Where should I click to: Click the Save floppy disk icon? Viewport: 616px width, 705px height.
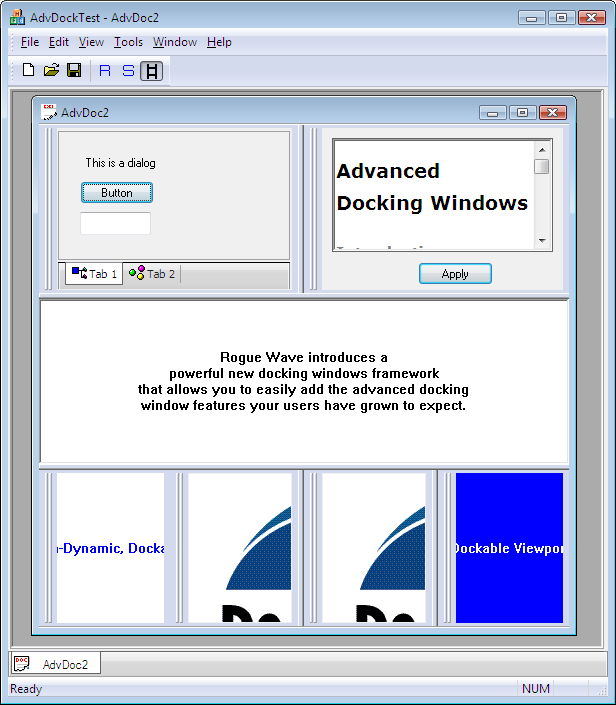tap(74, 70)
